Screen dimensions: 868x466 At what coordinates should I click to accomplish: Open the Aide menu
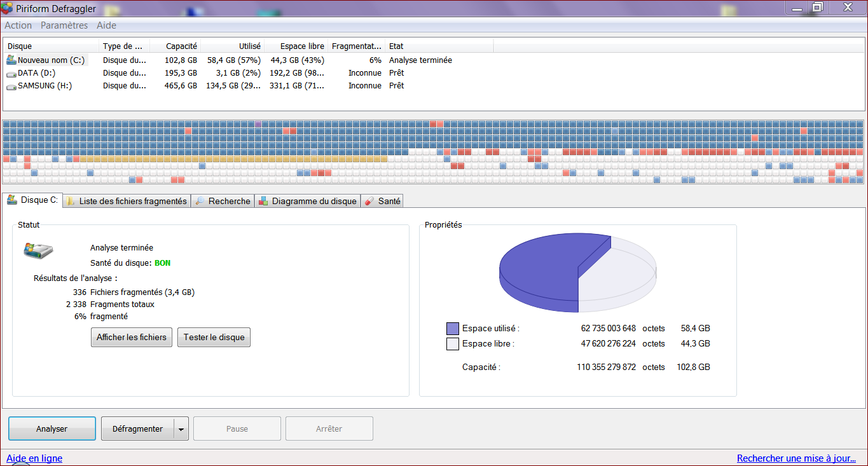(x=106, y=25)
